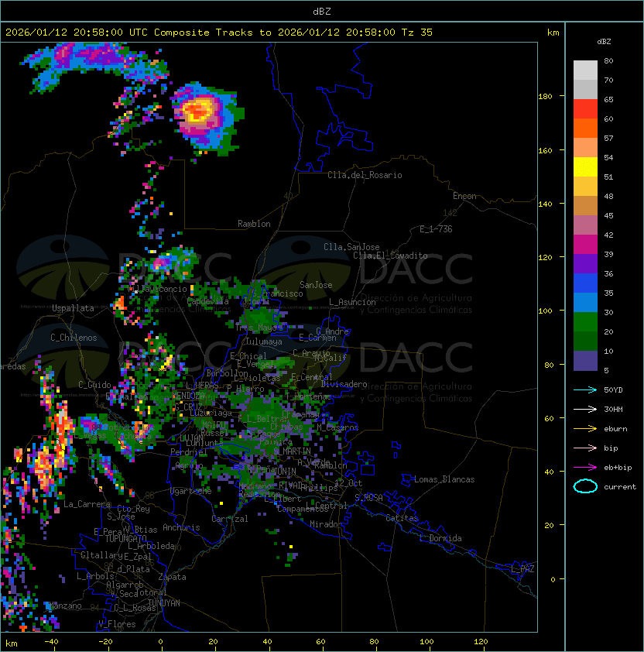Click the Zapata place label
Image resolution: width=644 pixels, height=652 pixels.
pyautogui.click(x=172, y=577)
